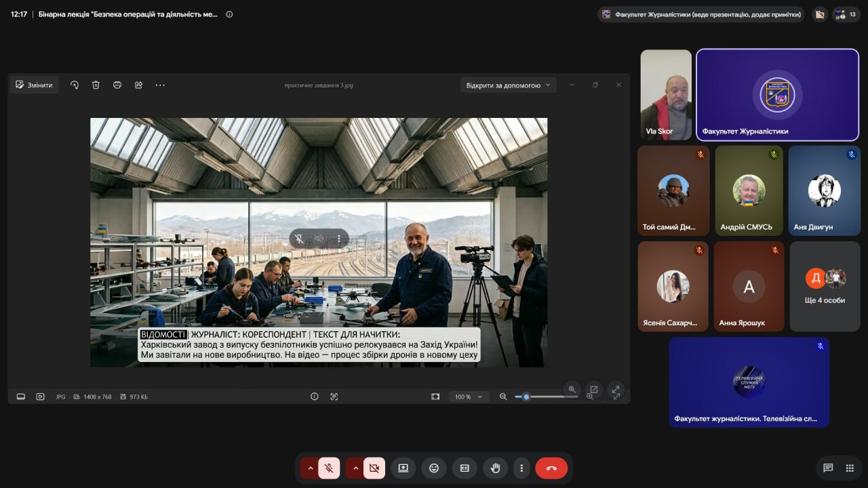The height and width of the screenshot is (488, 868).
Task: Open the chat panel icon
Action: 828,468
